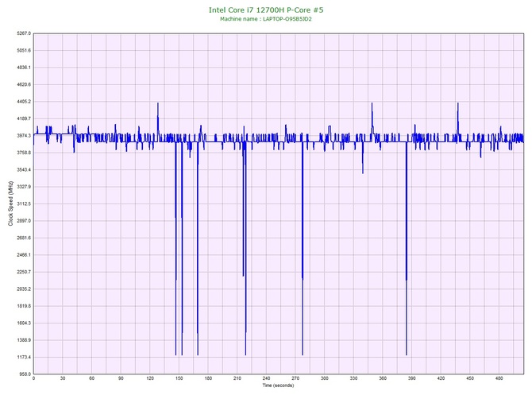Click the x-axis tick label 360

[383, 378]
